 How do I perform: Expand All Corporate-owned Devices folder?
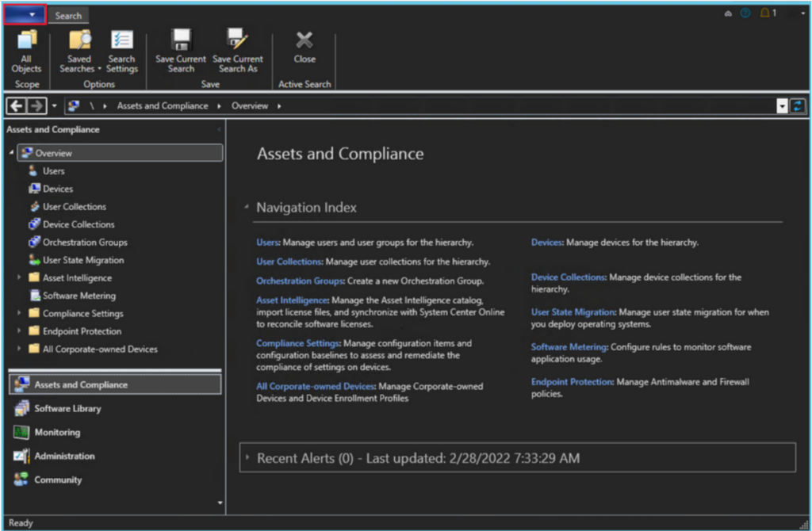tap(19, 349)
